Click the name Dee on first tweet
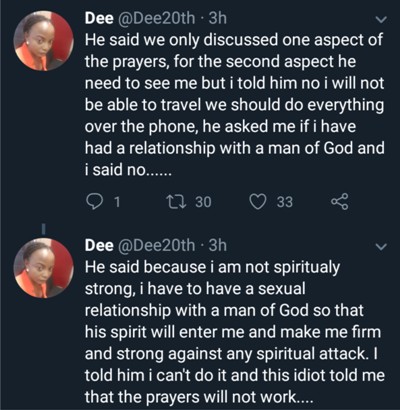 (x=99, y=18)
